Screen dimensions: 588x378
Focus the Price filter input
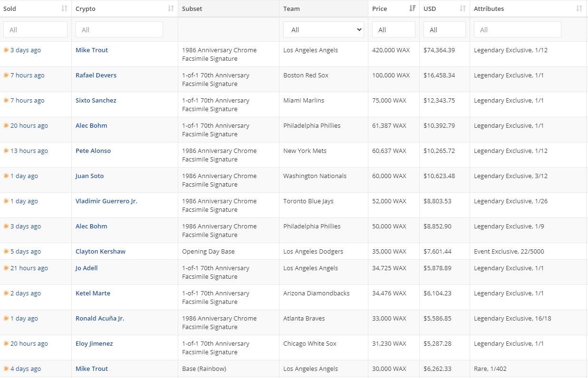tap(394, 29)
